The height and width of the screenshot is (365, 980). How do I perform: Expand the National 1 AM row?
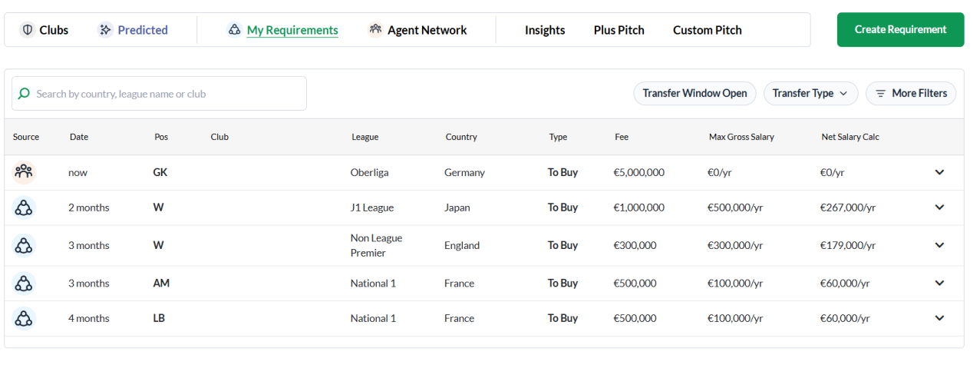click(939, 283)
